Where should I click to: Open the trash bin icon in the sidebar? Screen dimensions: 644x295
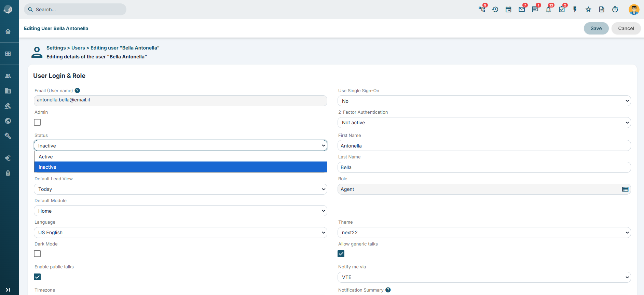coord(8,173)
